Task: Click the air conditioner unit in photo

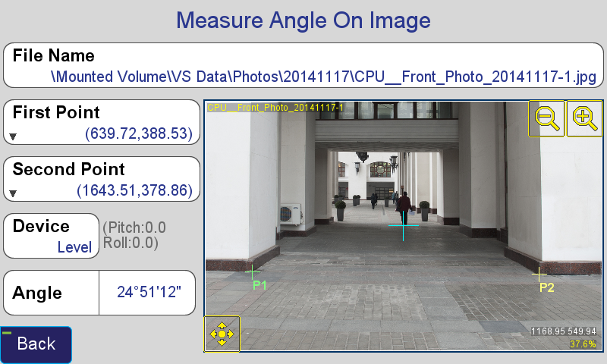Action: [291, 215]
